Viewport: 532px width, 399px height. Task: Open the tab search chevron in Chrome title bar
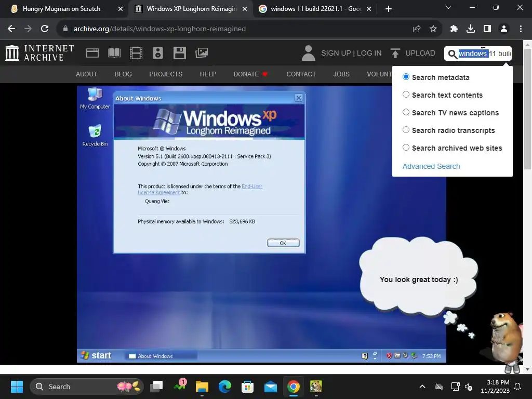(x=448, y=7)
